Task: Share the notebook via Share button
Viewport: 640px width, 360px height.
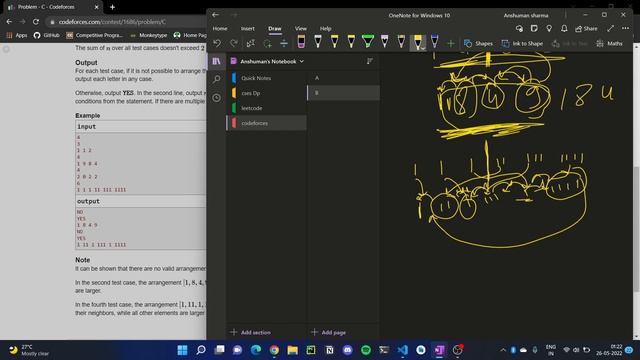Action: coord(586,29)
